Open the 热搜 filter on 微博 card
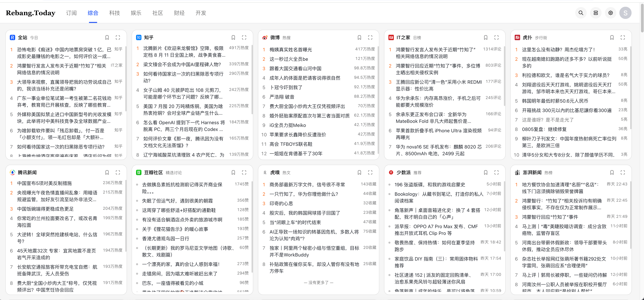This screenshot has height=300, width=644. 286,38
